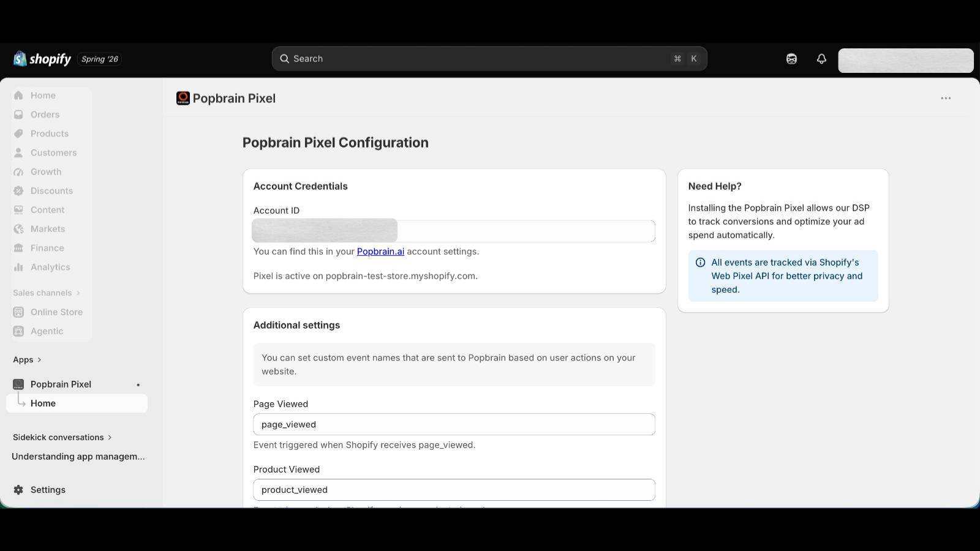Expand the Sales channels section
980x551 pixels.
47,293
